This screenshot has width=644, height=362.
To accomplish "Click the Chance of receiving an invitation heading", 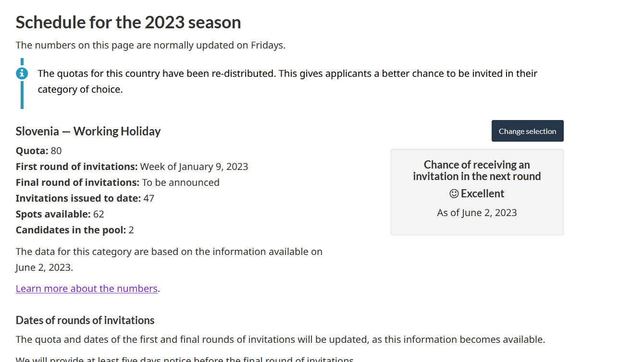I will [477, 170].
